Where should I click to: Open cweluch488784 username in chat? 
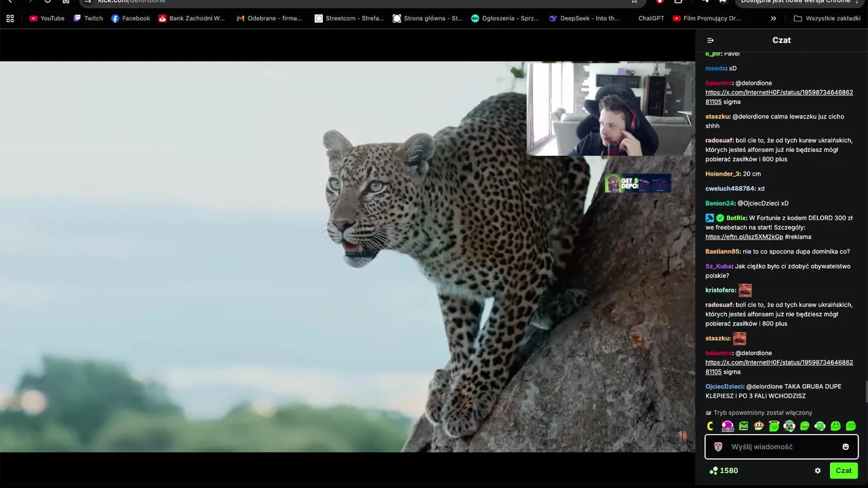tap(730, 188)
